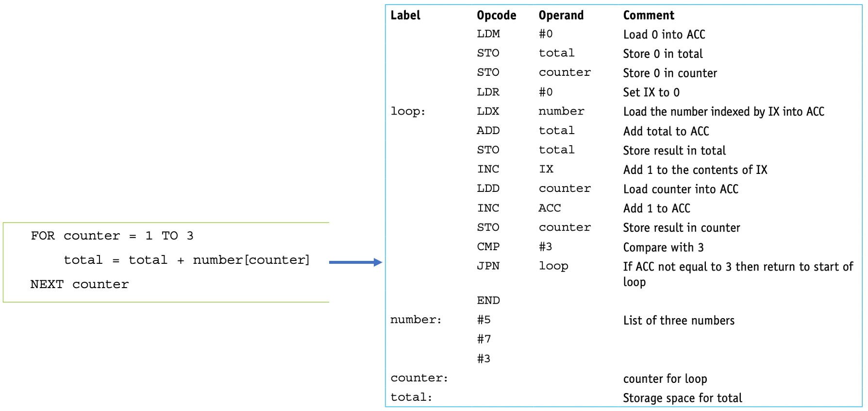Click the loop: label
Screen dimensions: 868x411
408,111
